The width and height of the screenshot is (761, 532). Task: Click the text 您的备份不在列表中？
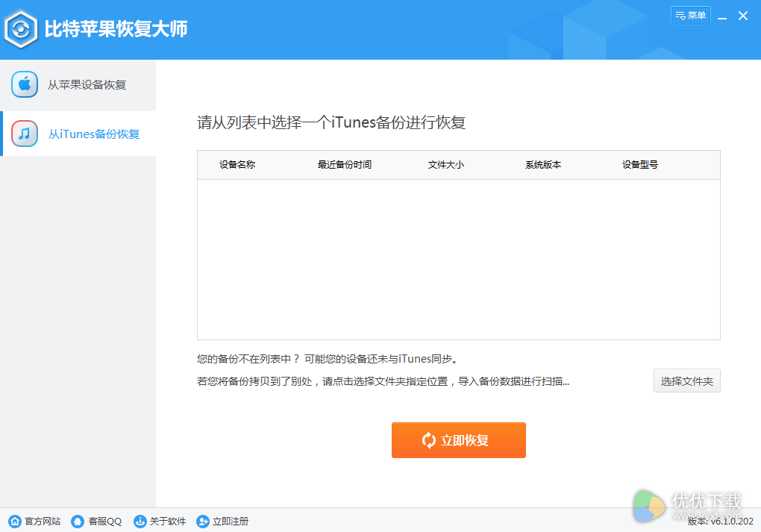tap(248, 359)
